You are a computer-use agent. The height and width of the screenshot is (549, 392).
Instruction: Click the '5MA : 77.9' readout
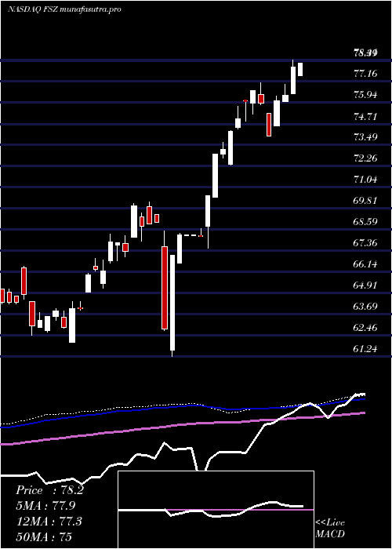point(45,506)
